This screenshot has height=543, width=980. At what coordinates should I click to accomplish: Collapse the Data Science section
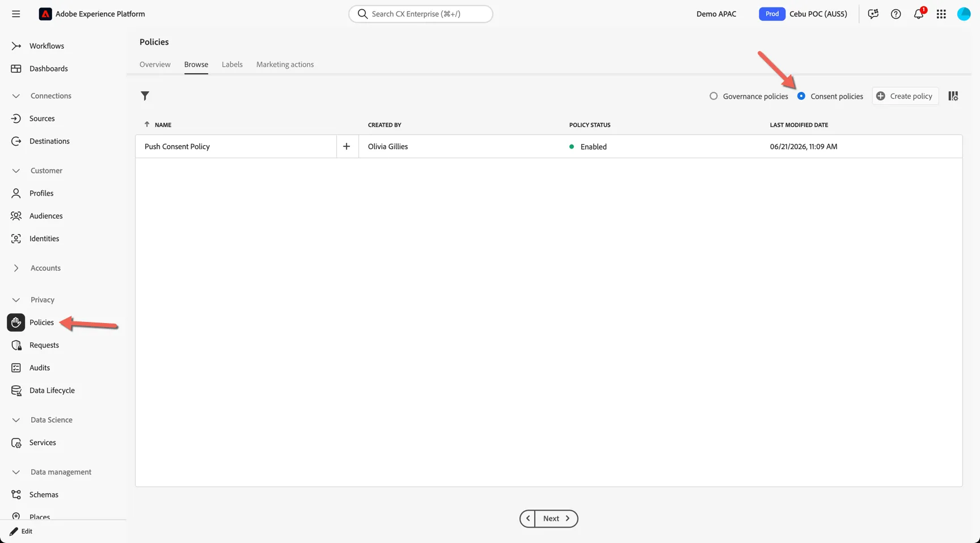tap(16, 420)
